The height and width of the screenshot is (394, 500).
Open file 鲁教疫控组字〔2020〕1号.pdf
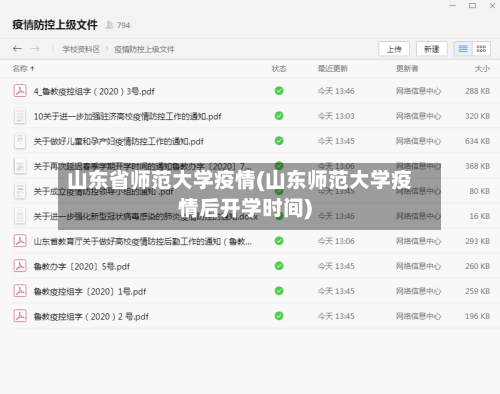point(90,291)
